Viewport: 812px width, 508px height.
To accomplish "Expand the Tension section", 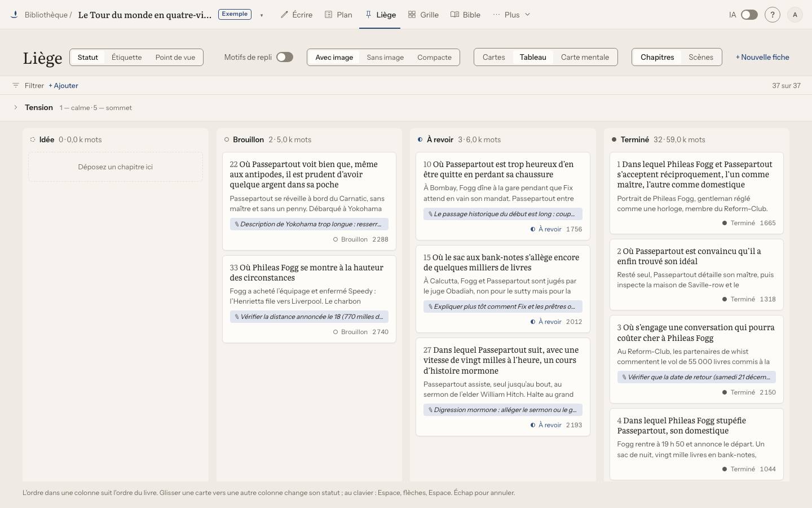I will (16, 107).
